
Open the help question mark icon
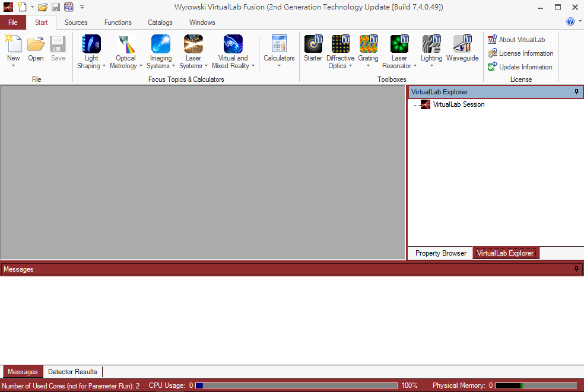570,21
